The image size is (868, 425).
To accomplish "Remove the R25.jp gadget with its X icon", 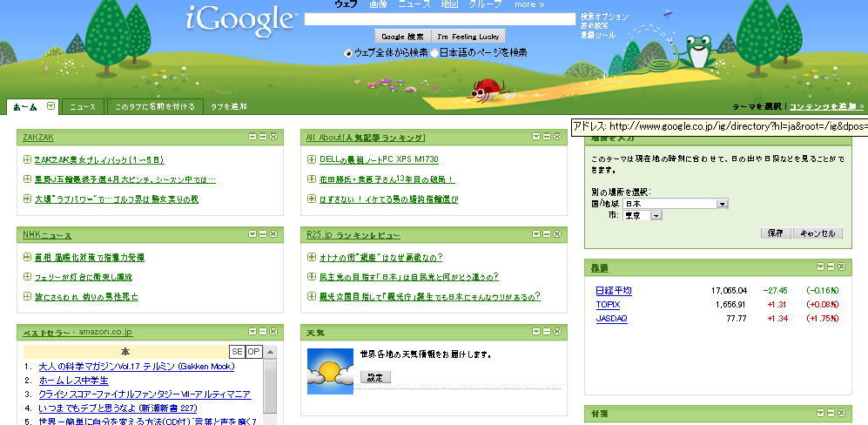I will pos(557,233).
